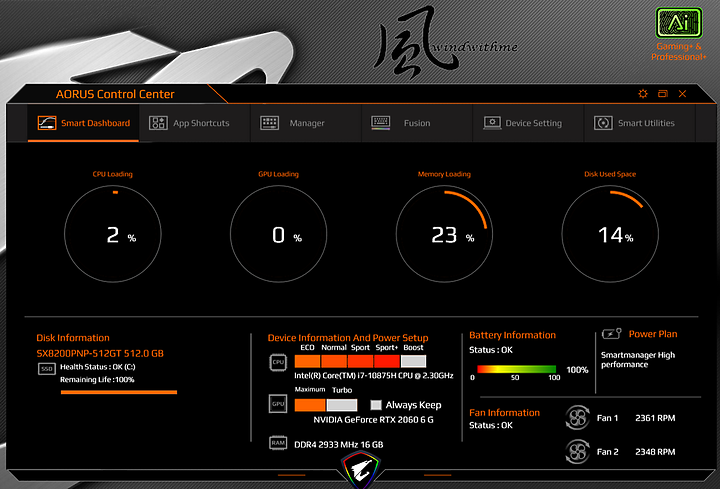Switch to Smart Utilities tab
The width and height of the screenshot is (720, 489).
pos(640,123)
